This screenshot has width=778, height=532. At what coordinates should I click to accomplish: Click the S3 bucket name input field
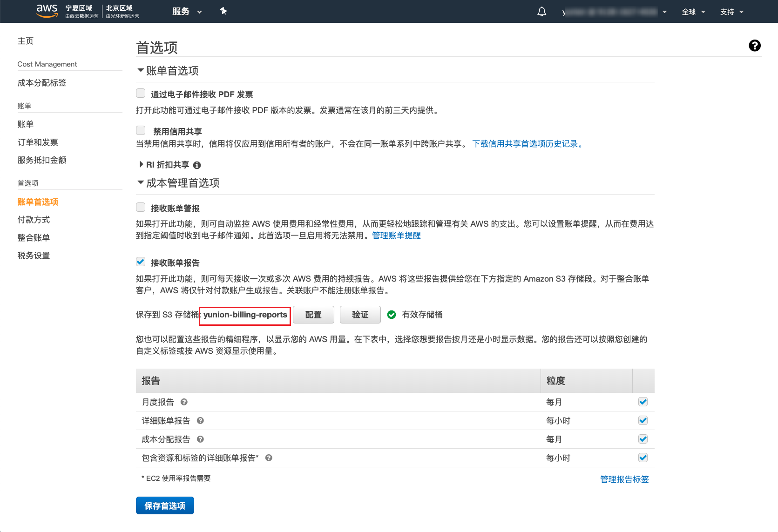[245, 315]
